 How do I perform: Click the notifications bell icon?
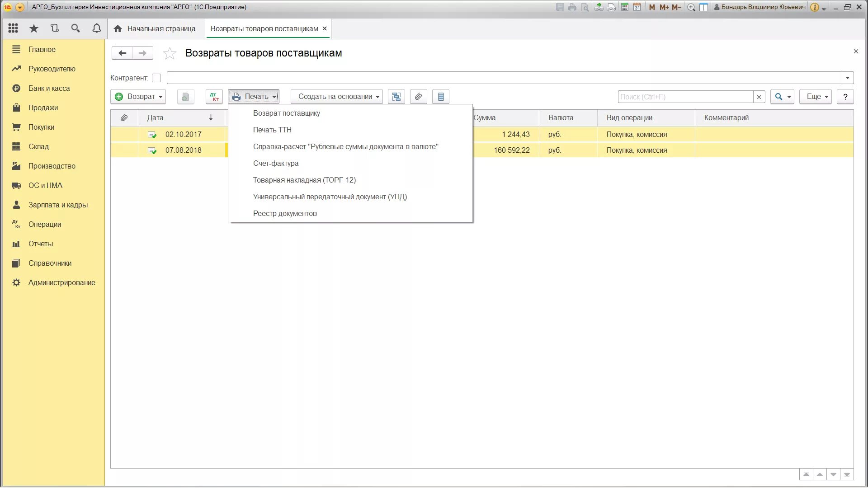pyautogui.click(x=96, y=28)
